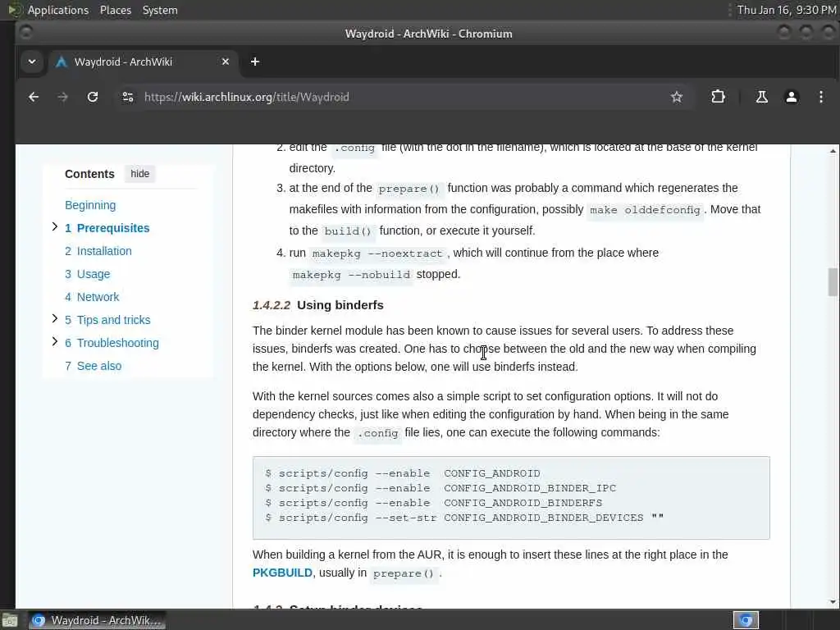Open the Extensions puzzle icon

coord(718,97)
